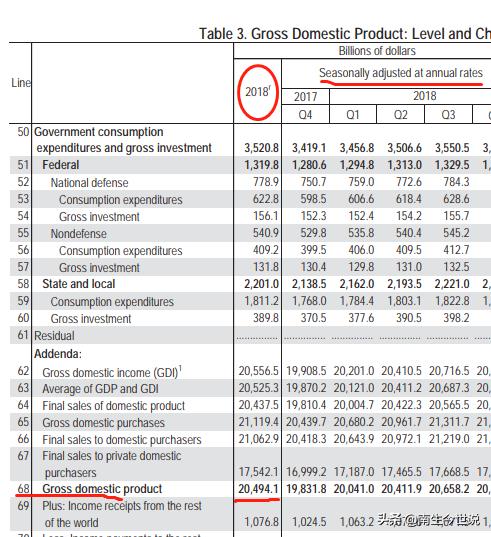Click the 20,437.5 final sales value

(x=259, y=405)
